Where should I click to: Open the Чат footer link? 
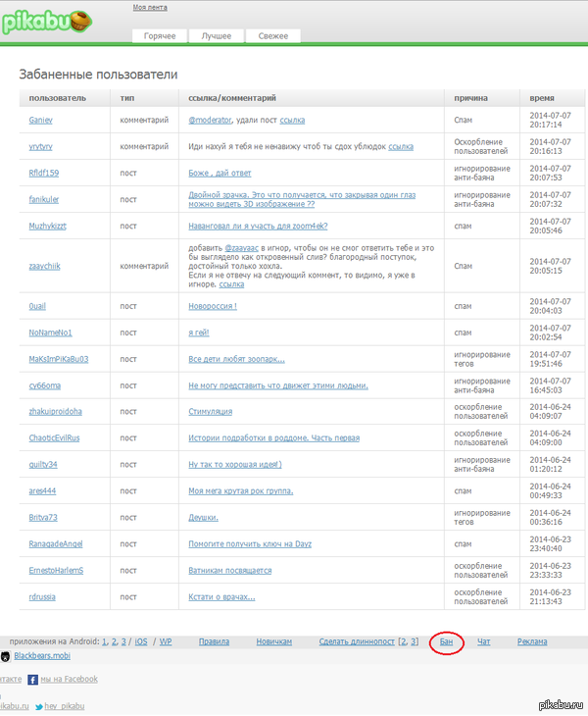484,641
